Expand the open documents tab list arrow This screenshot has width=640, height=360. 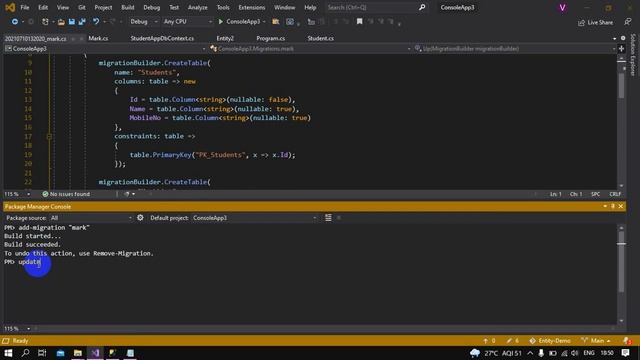(x=614, y=38)
